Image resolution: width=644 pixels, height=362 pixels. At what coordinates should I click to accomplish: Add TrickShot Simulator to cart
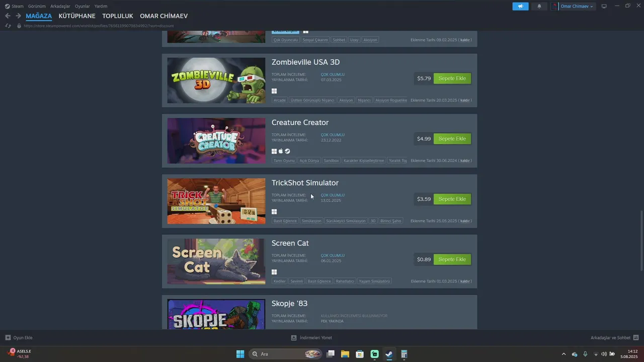pyautogui.click(x=452, y=199)
